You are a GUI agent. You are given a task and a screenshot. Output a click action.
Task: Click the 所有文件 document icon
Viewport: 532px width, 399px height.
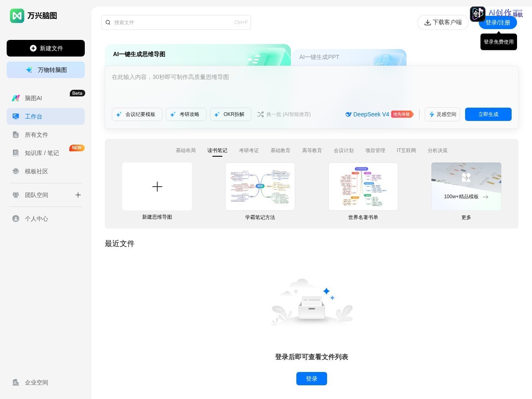click(x=16, y=135)
